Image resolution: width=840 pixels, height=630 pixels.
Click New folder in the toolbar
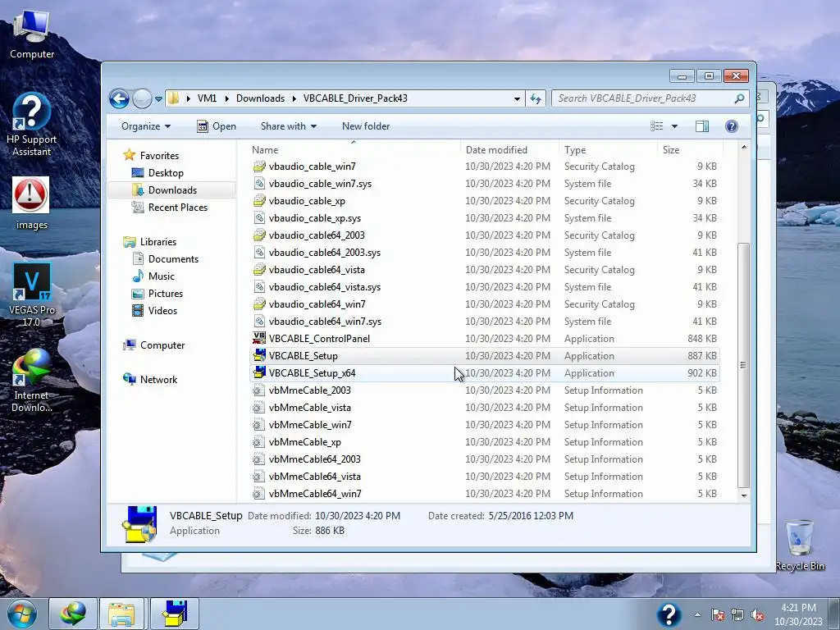(366, 126)
